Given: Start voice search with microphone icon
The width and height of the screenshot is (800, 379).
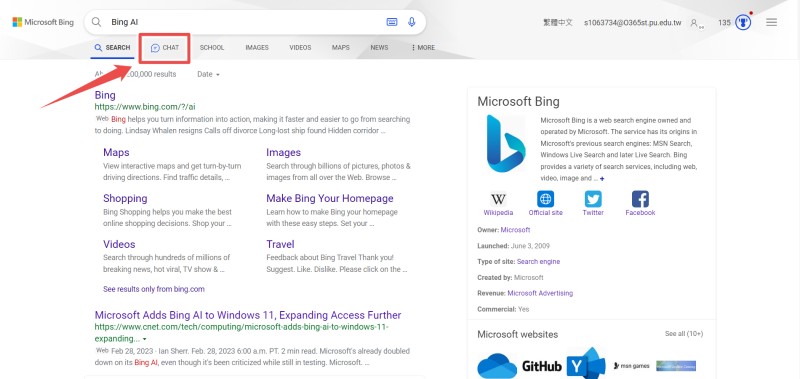Looking at the screenshot, I should 411,22.
